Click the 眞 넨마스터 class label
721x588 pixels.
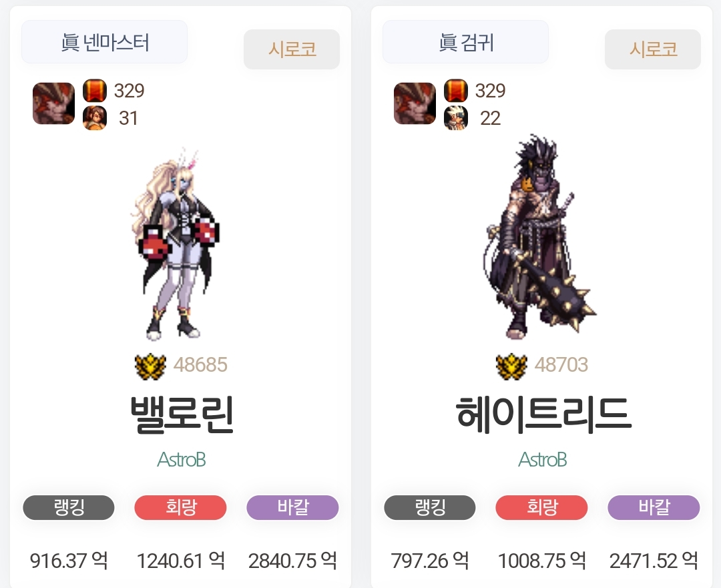click(x=104, y=42)
